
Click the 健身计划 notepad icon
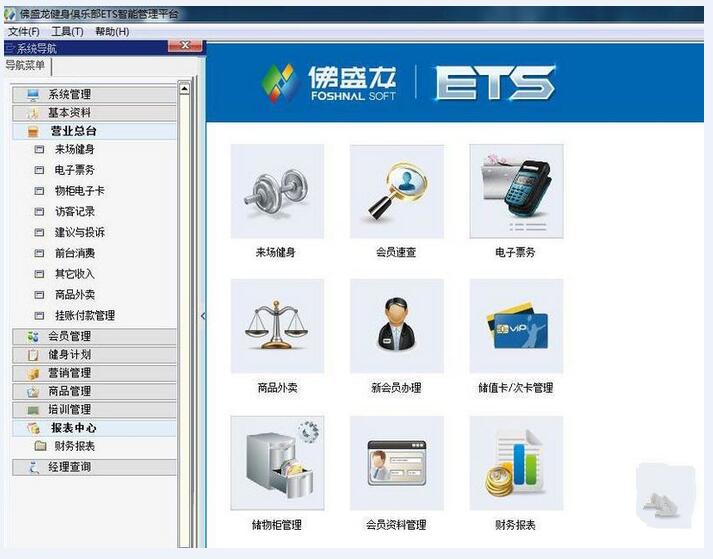click(x=33, y=355)
